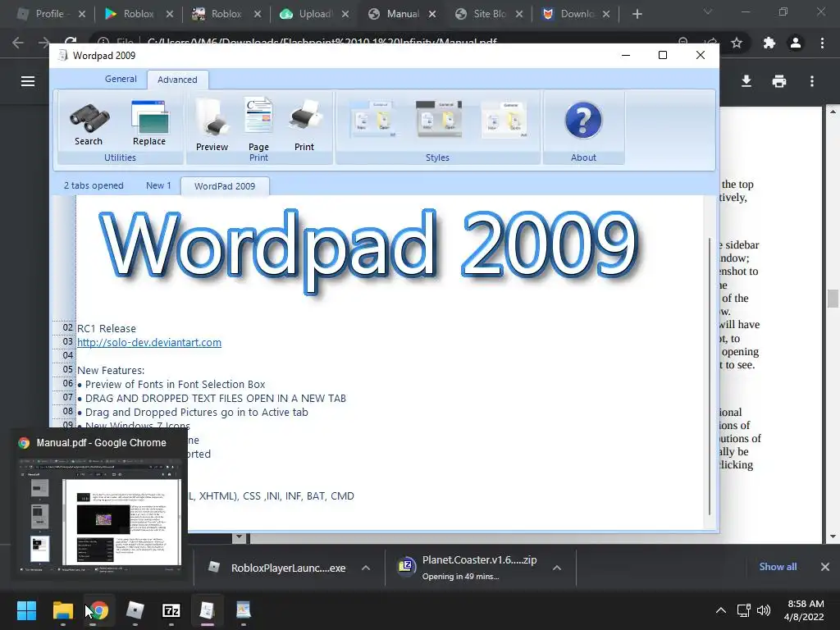The image size is (840, 630).
Task: Click the Print printer icon
Action: (304, 125)
